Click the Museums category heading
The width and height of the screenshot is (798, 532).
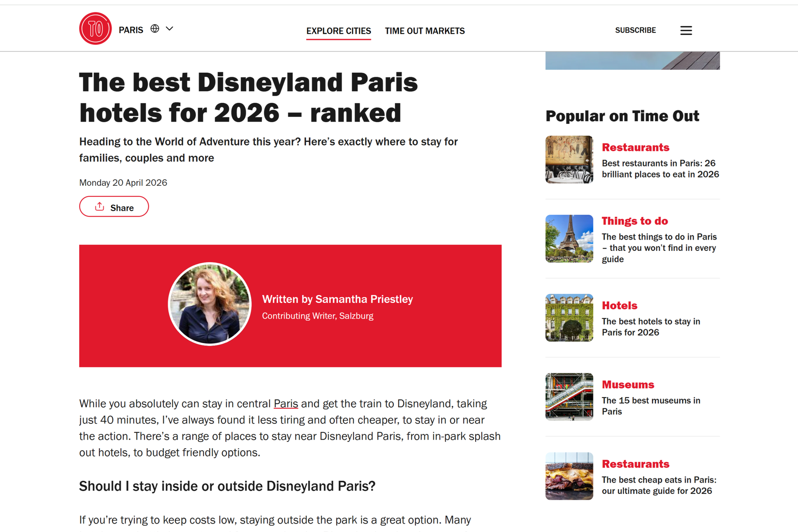[x=628, y=385]
